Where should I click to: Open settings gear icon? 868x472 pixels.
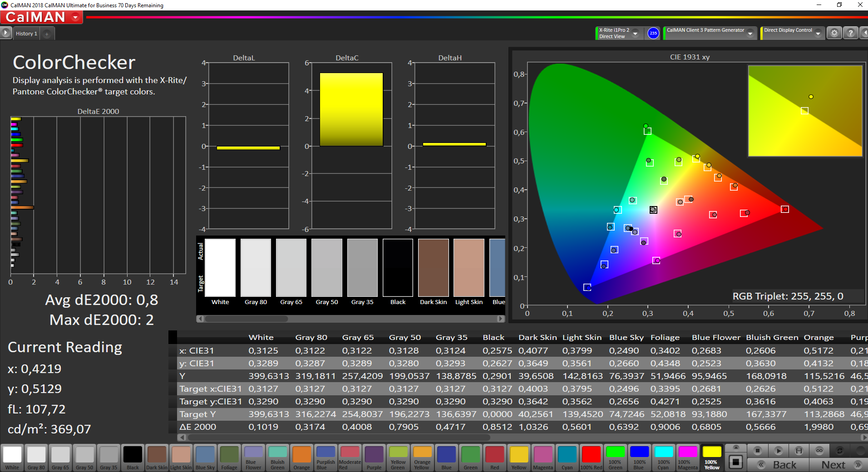pyautogui.click(x=834, y=33)
